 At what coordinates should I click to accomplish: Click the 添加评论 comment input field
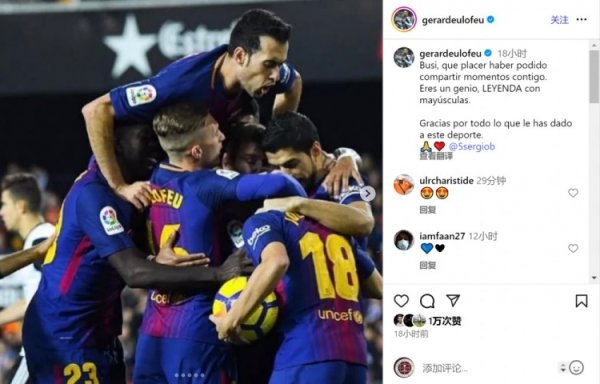489,368
